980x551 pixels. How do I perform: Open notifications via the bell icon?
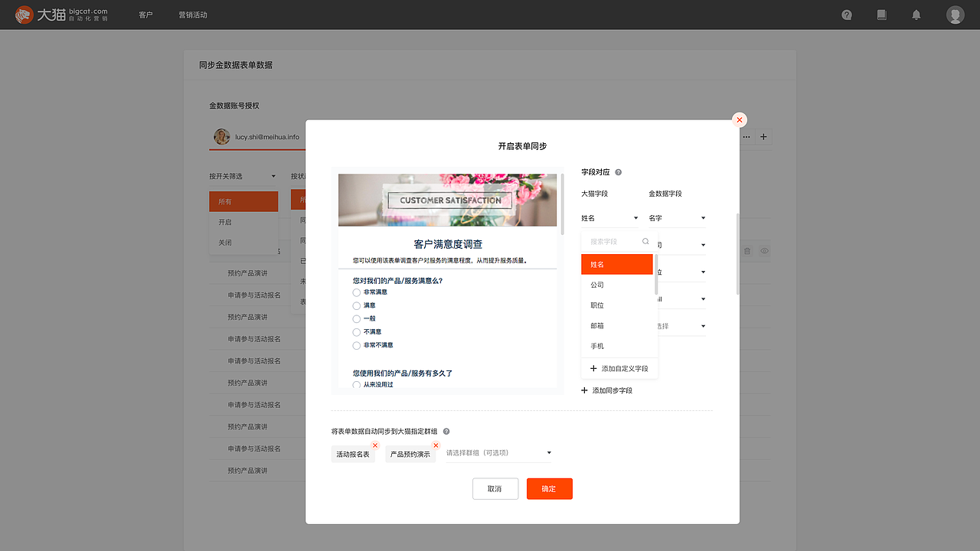pyautogui.click(x=916, y=15)
